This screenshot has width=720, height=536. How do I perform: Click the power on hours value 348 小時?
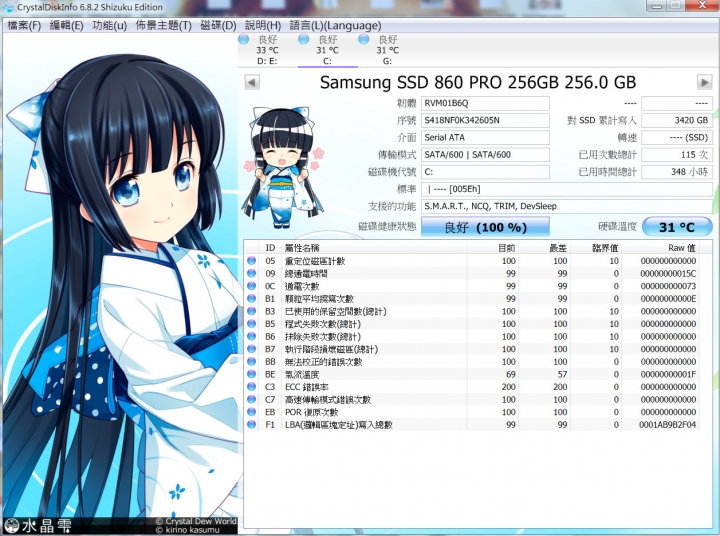677,172
